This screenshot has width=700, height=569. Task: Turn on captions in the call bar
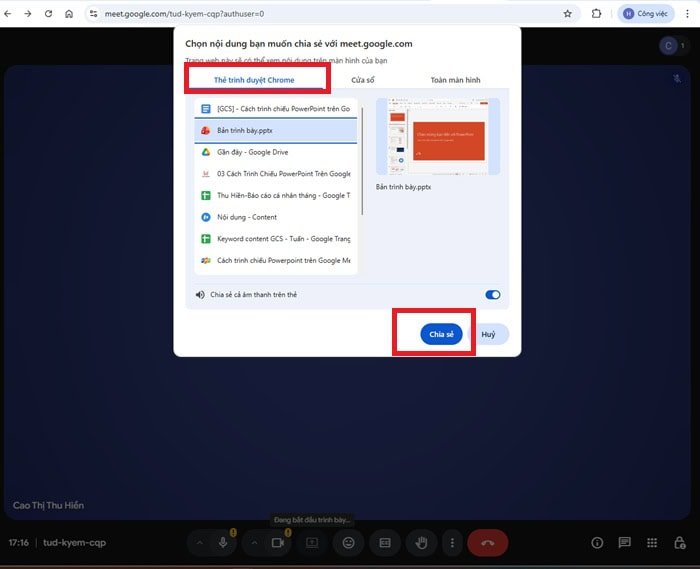(385, 543)
